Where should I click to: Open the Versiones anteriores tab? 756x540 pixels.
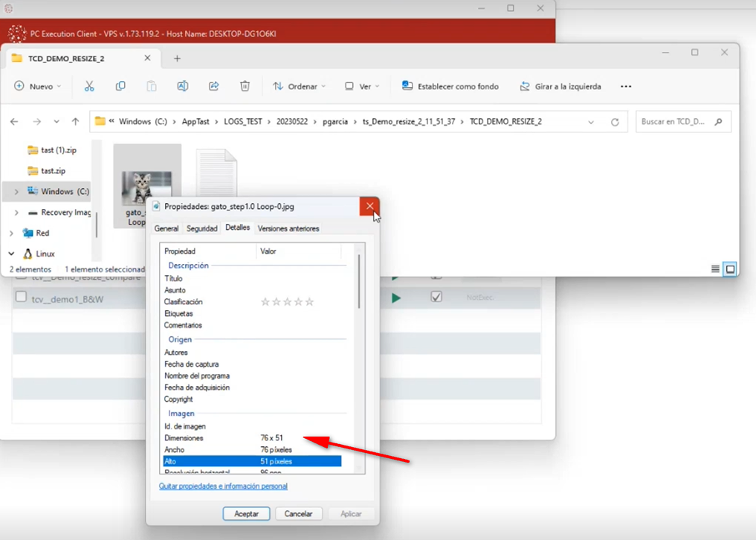pyautogui.click(x=288, y=229)
